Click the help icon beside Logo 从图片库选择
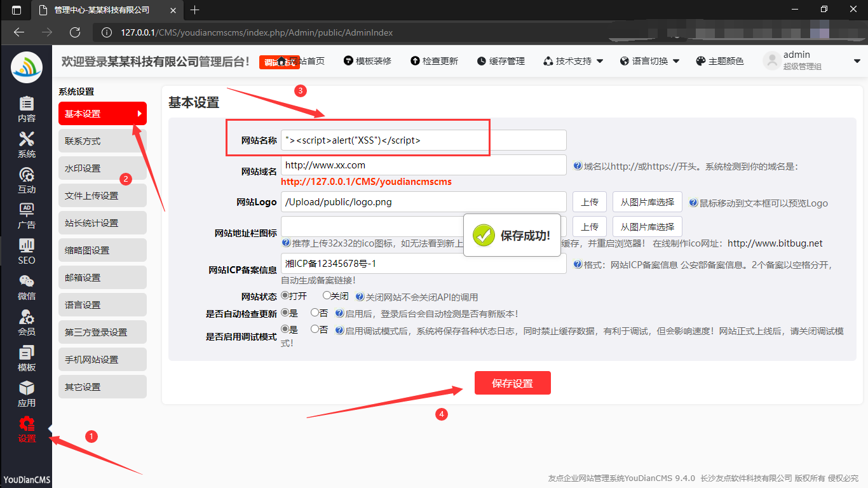The image size is (868, 488). 693,203
